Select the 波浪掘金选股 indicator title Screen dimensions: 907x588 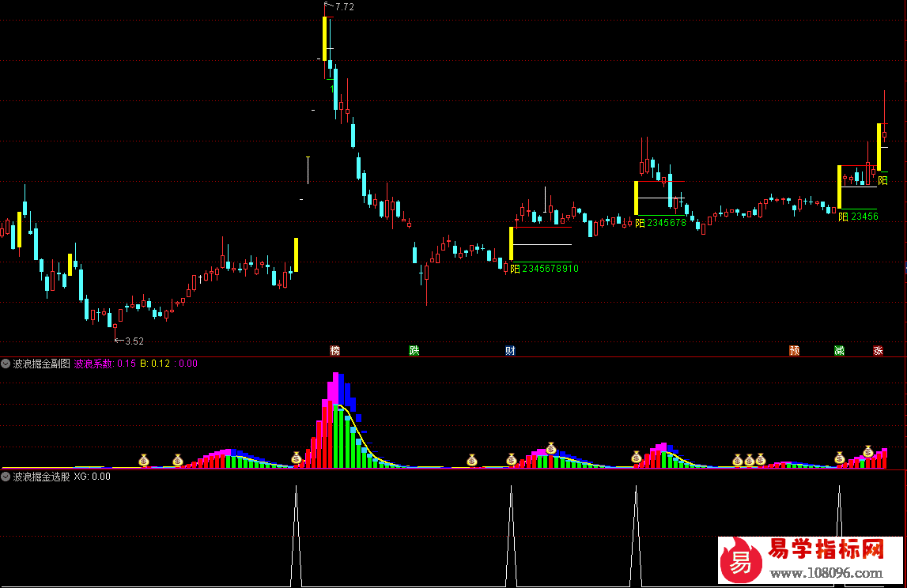click(x=41, y=477)
